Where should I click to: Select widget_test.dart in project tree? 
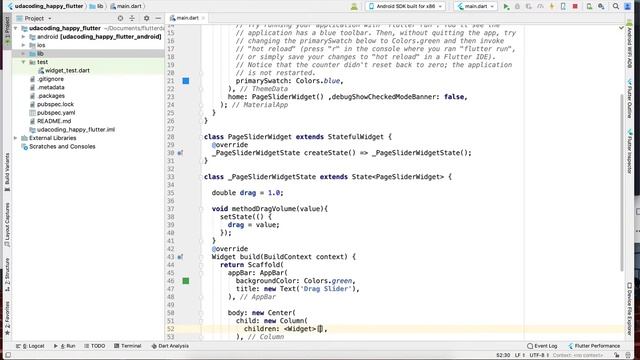(67, 71)
